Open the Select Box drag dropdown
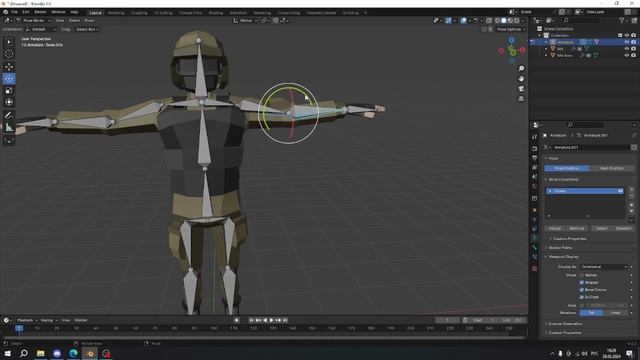Viewport: 640px width, 360px height. click(x=87, y=29)
